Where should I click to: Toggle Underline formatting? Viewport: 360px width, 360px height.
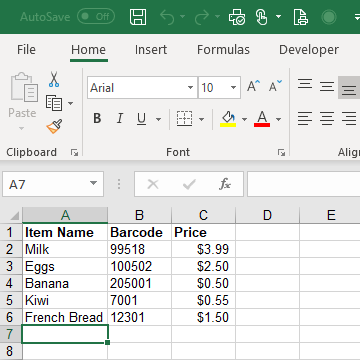[142, 118]
